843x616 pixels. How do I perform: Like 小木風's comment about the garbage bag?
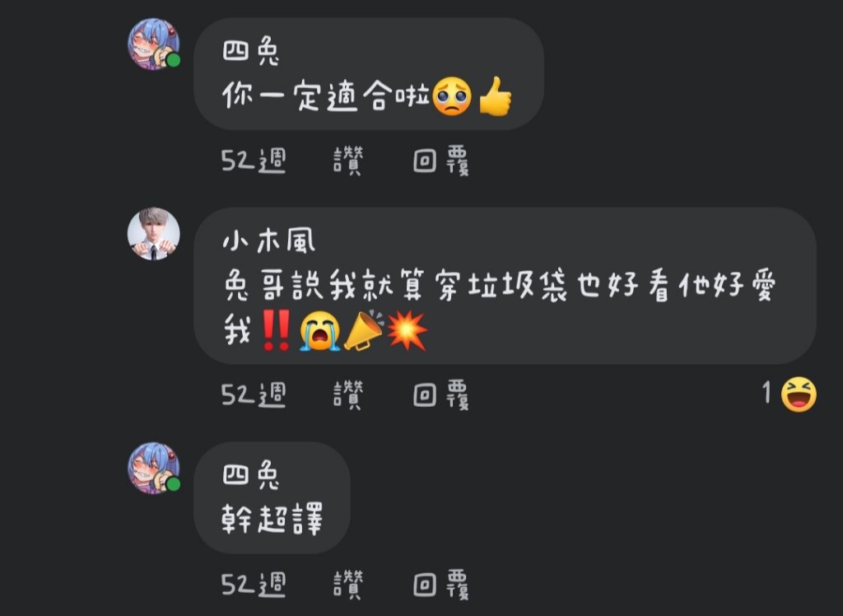tap(348, 395)
